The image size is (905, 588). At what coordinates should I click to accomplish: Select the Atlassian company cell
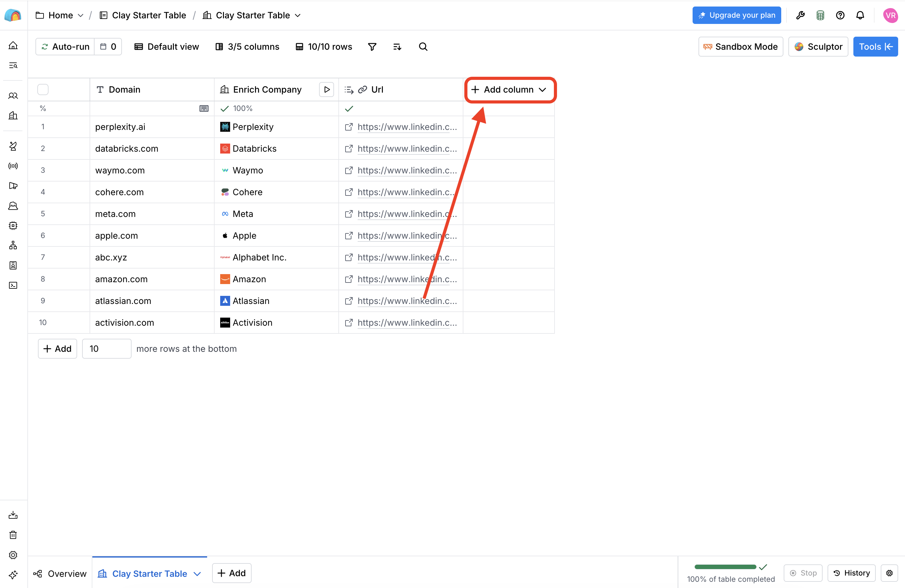(276, 301)
